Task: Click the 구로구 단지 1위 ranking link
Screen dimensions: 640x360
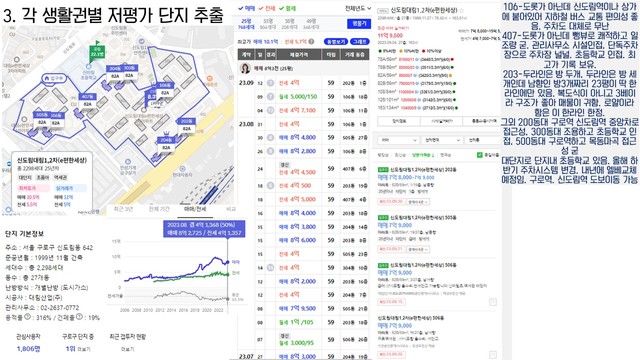Action: coord(78,349)
